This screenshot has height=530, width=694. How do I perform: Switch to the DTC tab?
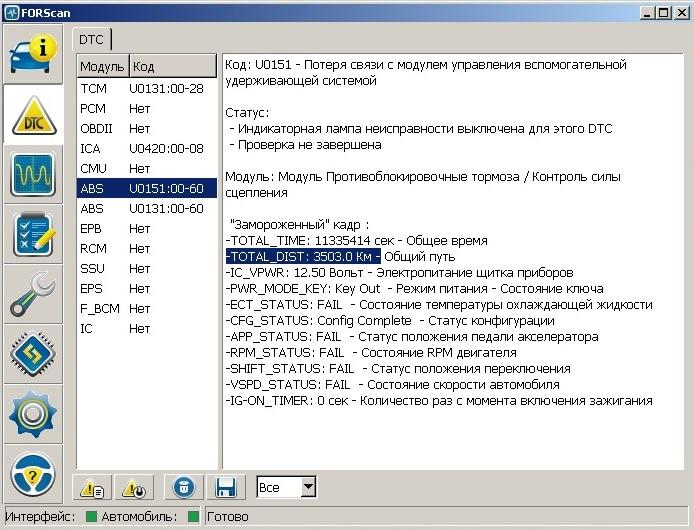coord(91,39)
